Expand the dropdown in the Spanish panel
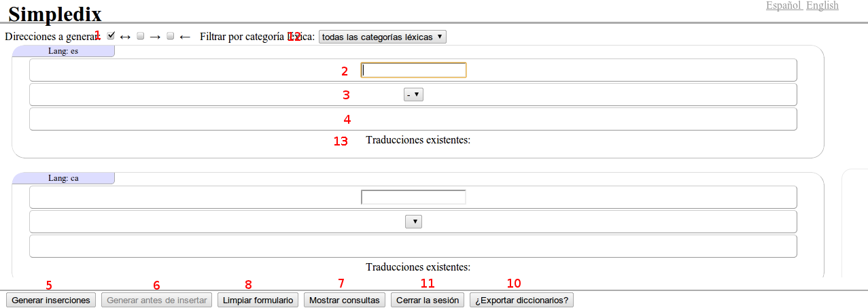 pyautogui.click(x=413, y=95)
